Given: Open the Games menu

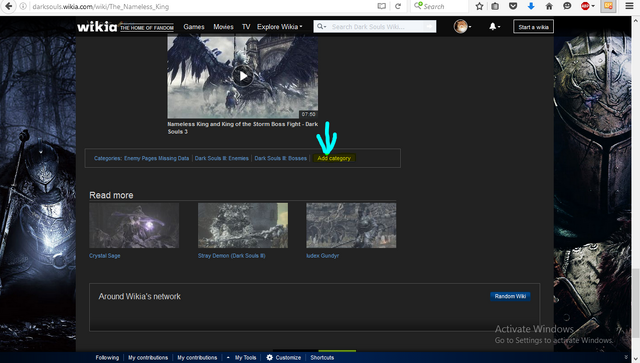Looking at the screenshot, I should pyautogui.click(x=194, y=27).
